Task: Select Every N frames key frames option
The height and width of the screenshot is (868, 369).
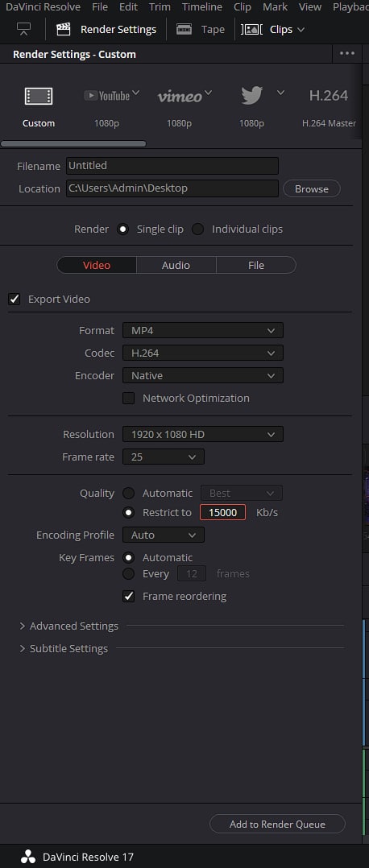Action: click(x=129, y=573)
